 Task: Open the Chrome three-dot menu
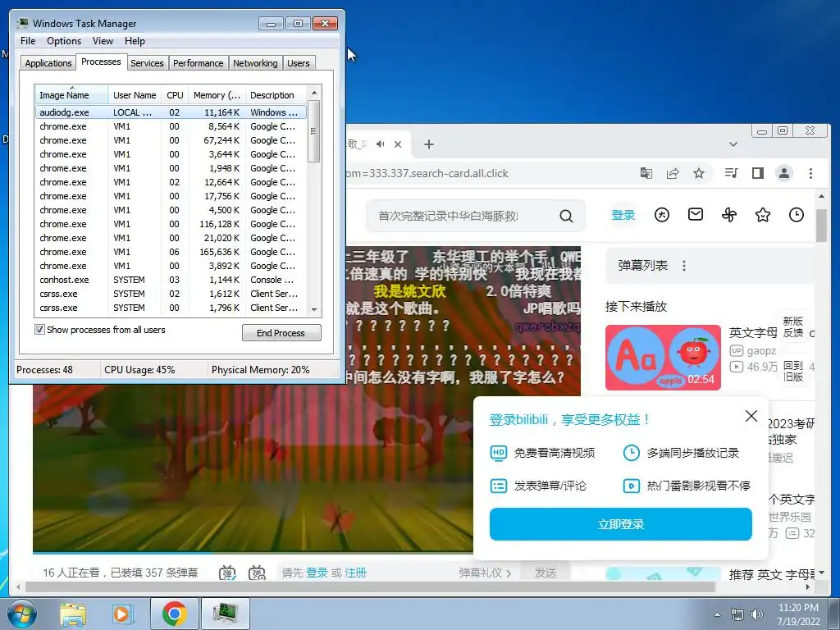point(810,173)
